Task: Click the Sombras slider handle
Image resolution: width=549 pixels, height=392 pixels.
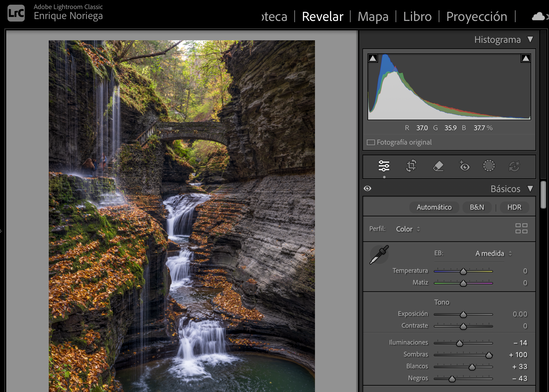Action: (489, 355)
